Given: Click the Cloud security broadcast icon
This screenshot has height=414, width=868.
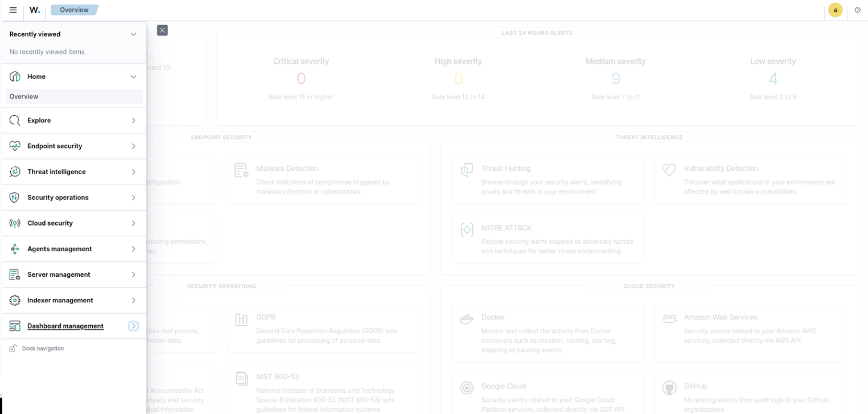Looking at the screenshot, I should pos(15,223).
